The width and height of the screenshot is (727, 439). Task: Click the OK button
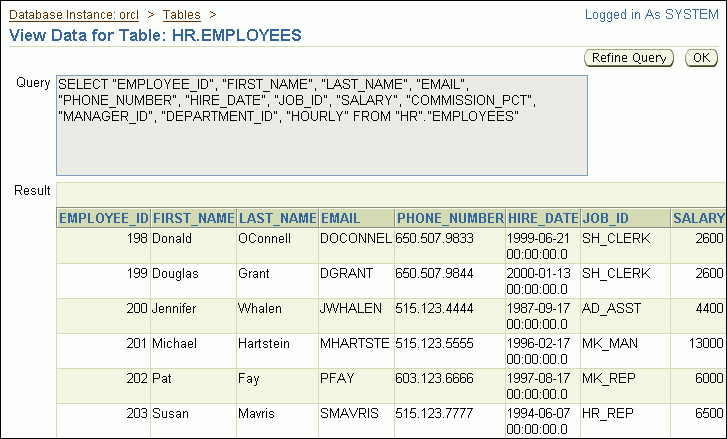click(x=701, y=58)
